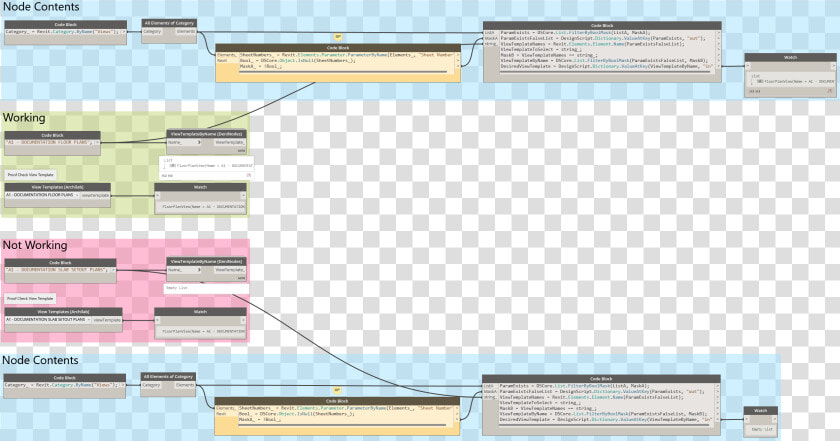Click the Watch node header in the upper Node Contents group

point(790,57)
